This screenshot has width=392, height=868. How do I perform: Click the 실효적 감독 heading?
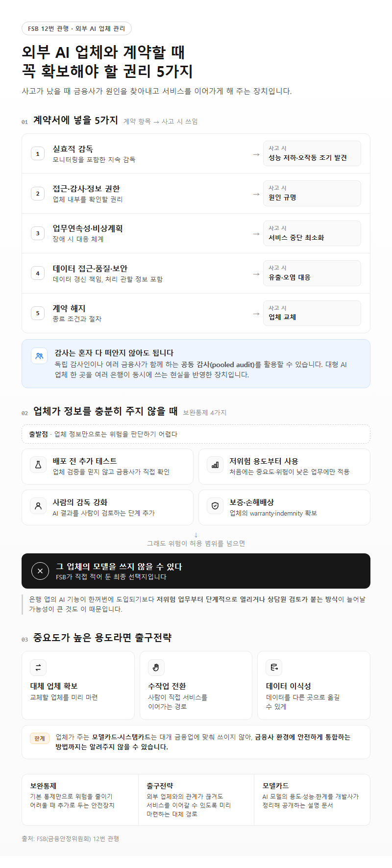coord(73,149)
